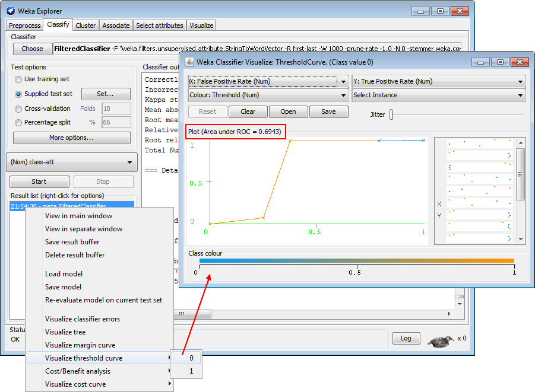The width and height of the screenshot is (535, 392).
Task: Click the Weka Explorer title bar icon
Action: [11, 11]
